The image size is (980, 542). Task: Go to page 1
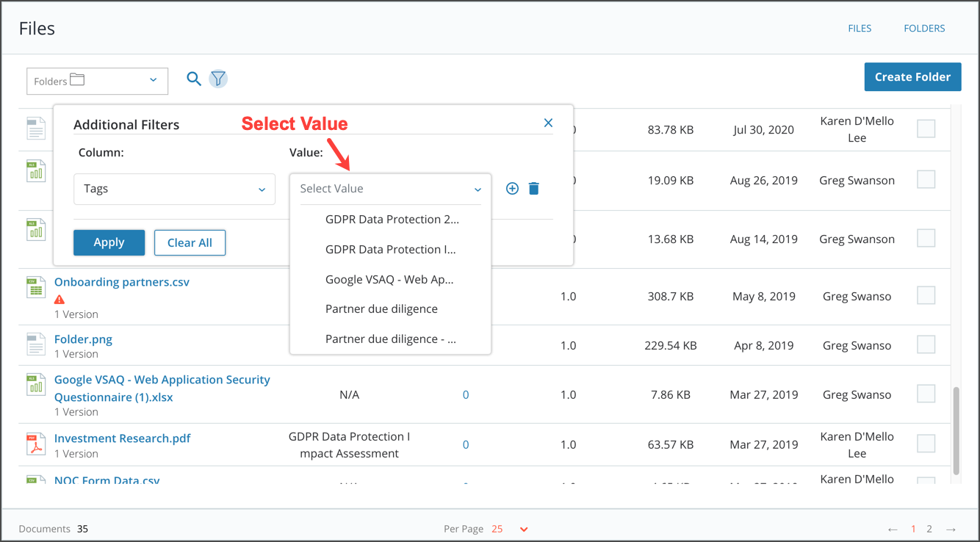[913, 529]
